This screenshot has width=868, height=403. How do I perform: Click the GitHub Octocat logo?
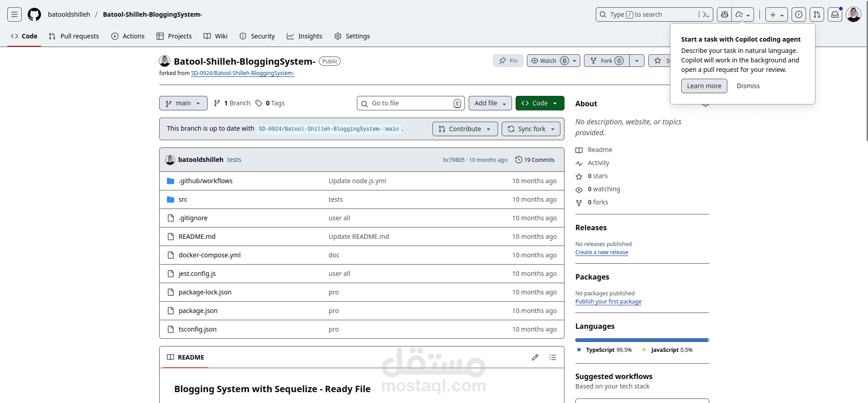[34, 14]
